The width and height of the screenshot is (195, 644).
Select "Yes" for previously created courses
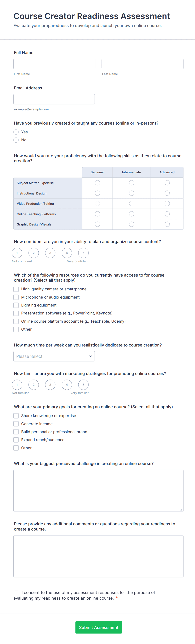coord(16,132)
